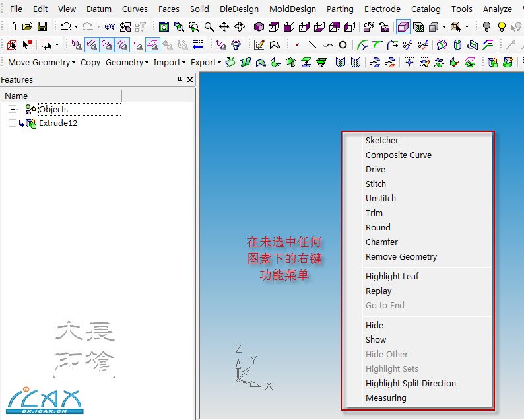Click the camera snapshot view icon
The width and height of the screenshot is (524, 420).
pyautogui.click(x=384, y=27)
